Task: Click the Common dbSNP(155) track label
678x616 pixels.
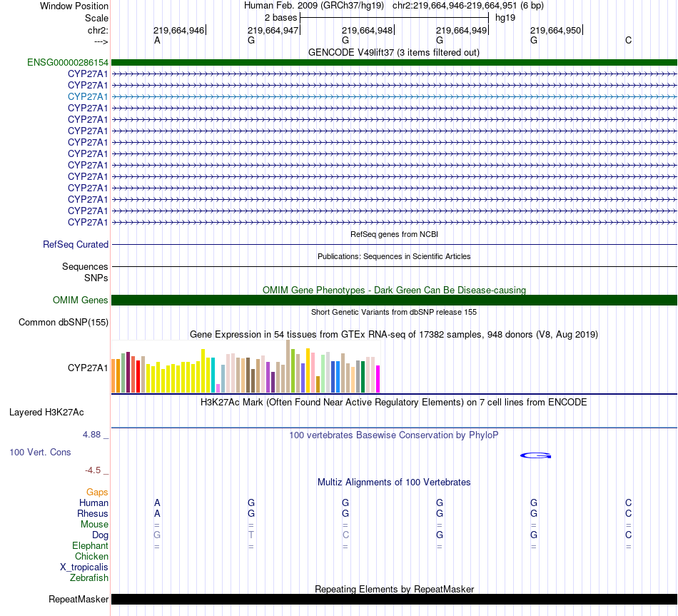Action: tap(63, 322)
